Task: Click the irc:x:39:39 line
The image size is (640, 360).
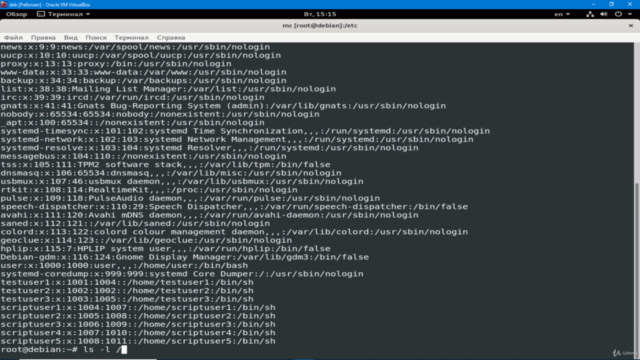Action: 132,98
